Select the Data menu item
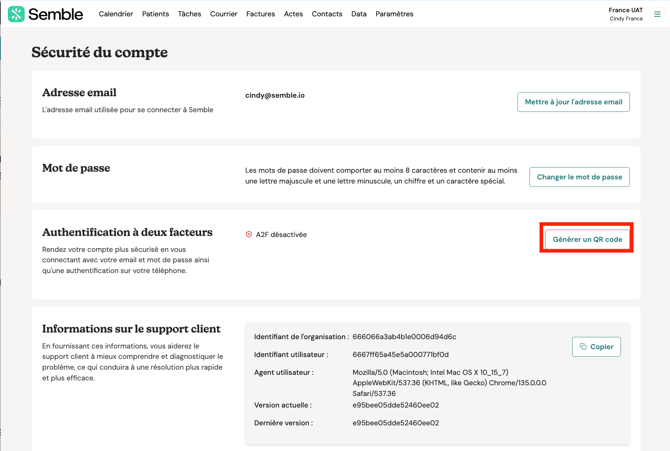Viewport: 670px width, 451px height. tap(359, 14)
